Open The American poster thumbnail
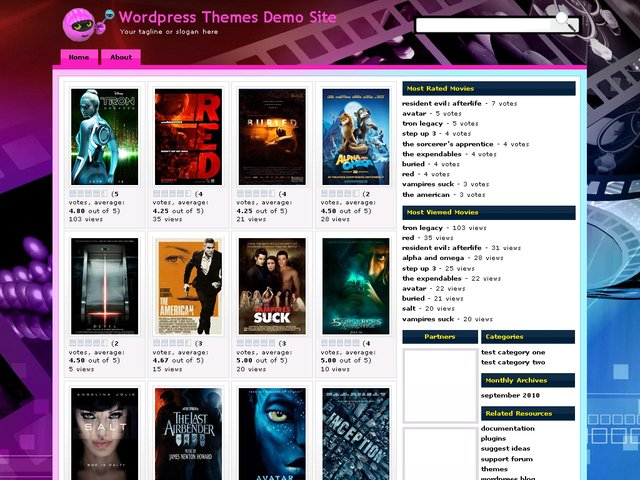Image resolution: width=640 pixels, height=480 pixels. (188, 286)
